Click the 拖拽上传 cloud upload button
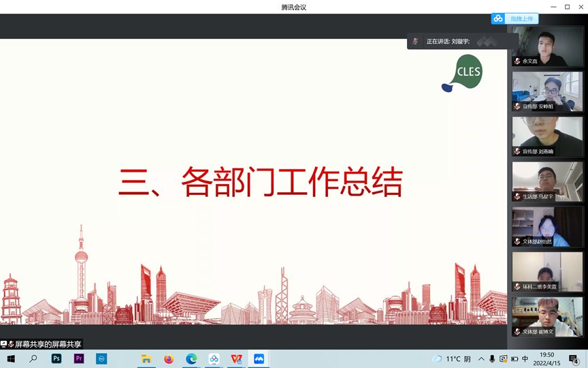Image resolution: width=588 pixels, height=368 pixels. click(515, 19)
